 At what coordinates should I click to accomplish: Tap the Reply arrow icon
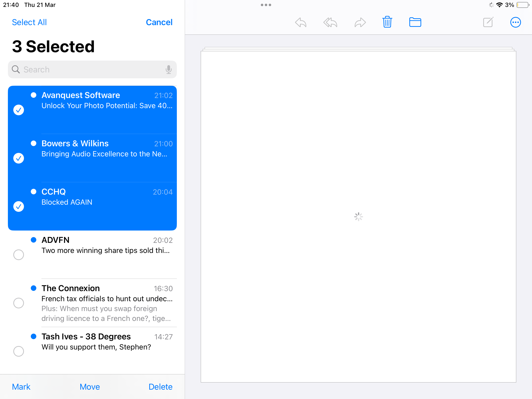(301, 22)
